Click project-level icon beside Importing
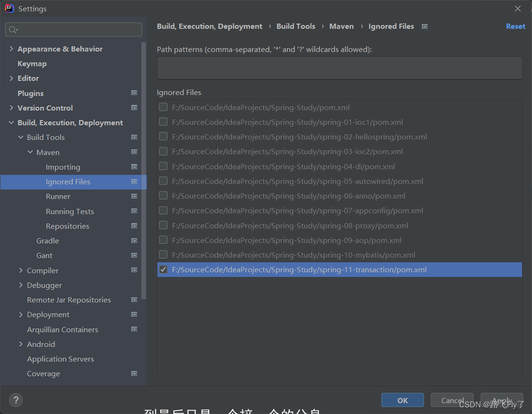Image resolution: width=532 pixels, height=414 pixels. pyautogui.click(x=134, y=167)
